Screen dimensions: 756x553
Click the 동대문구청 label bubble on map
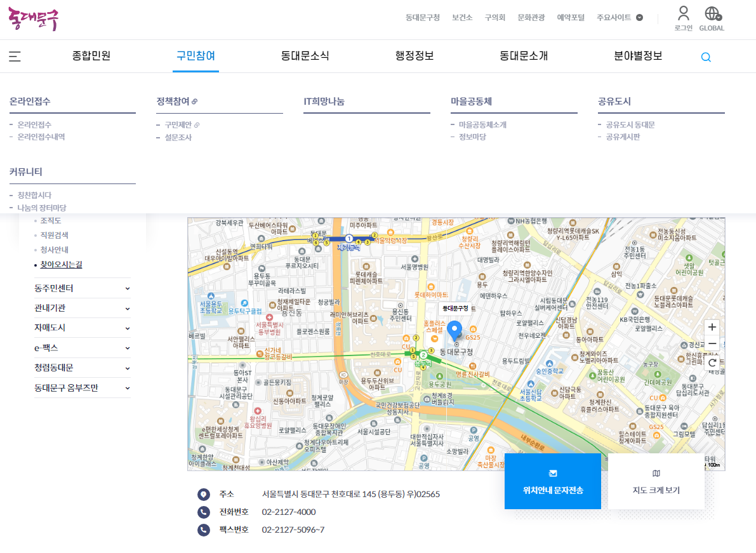tap(455, 308)
